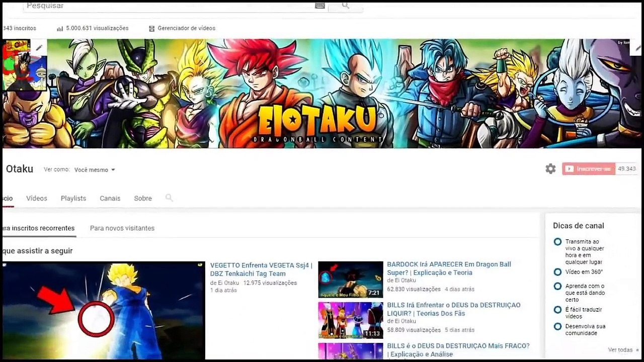Select 'Transmita ao vivo' tip radio circle
The width and height of the screenshot is (644, 362).
point(557,242)
